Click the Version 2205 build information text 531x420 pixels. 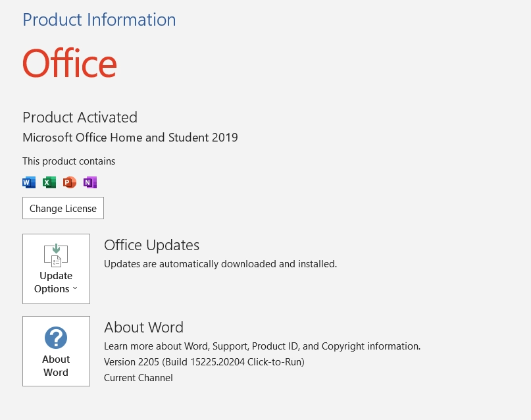[x=204, y=361]
